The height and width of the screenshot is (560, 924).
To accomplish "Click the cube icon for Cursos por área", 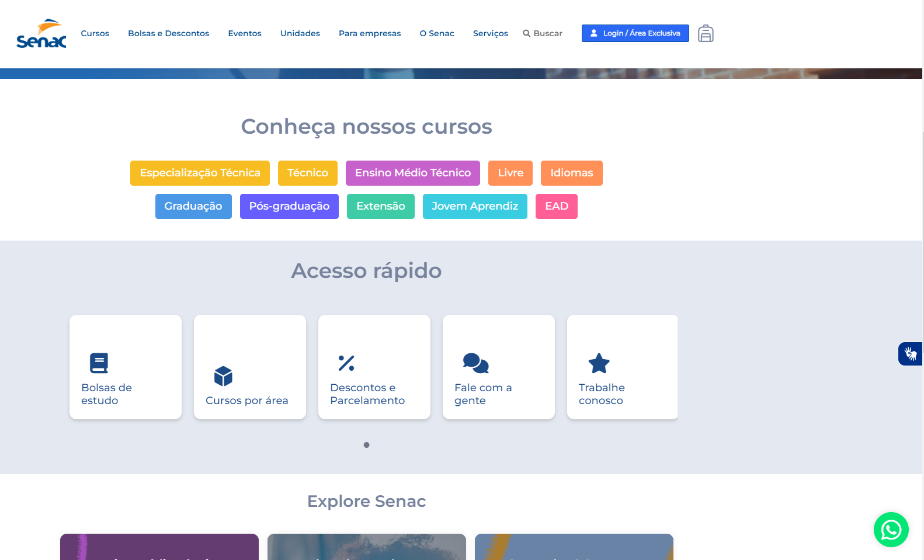I will 223,376.
